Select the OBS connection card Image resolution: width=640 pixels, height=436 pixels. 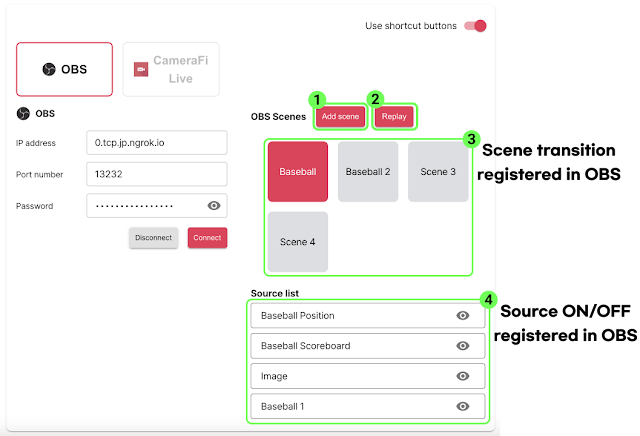[x=64, y=69]
